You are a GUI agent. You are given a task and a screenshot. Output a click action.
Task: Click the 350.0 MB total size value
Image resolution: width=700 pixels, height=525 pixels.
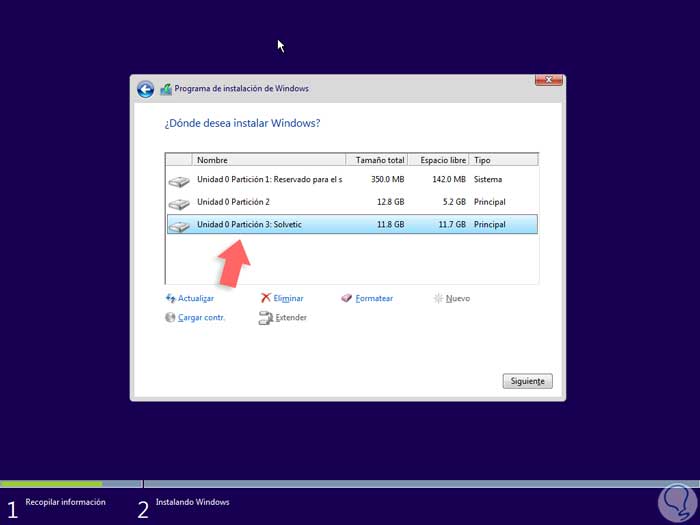pyautogui.click(x=388, y=179)
